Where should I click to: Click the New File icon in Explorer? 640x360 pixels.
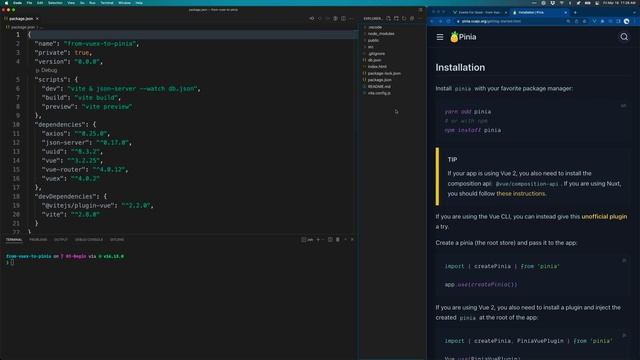coord(388,18)
